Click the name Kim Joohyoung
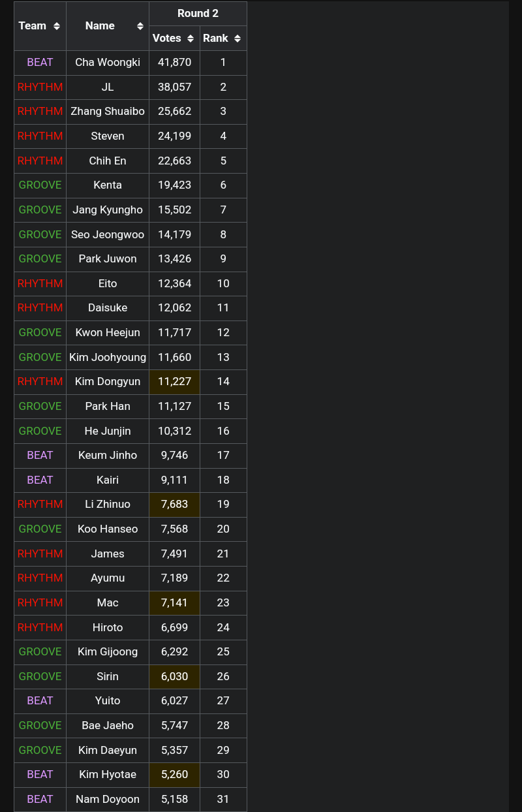The width and height of the screenshot is (522, 812). pos(108,357)
